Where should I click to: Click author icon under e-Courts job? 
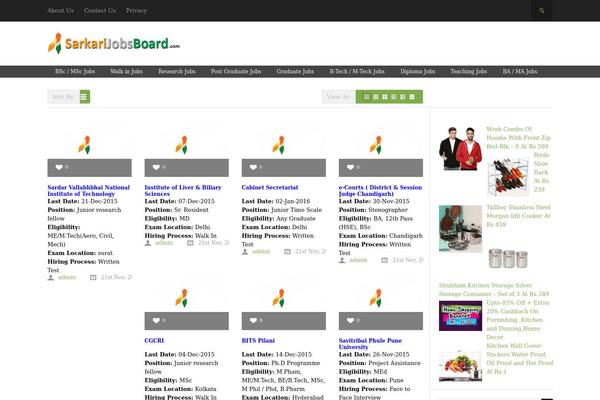pos(342,260)
